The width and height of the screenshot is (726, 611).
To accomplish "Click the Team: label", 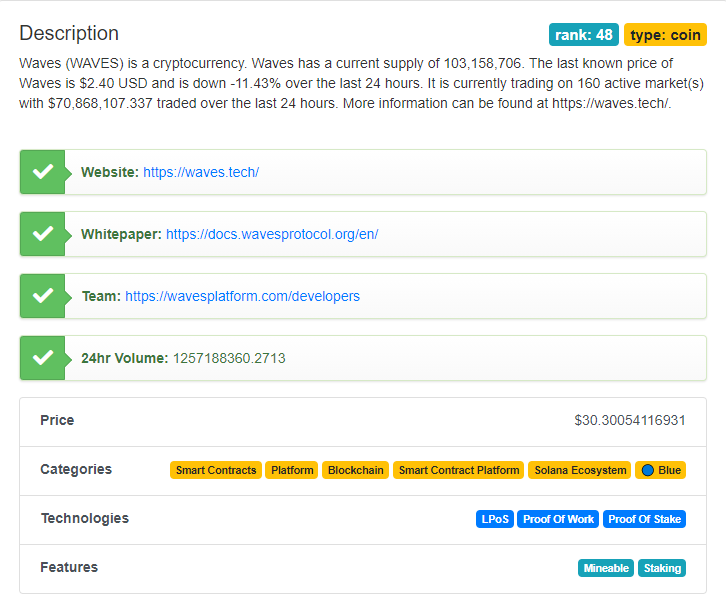I will tap(101, 296).
